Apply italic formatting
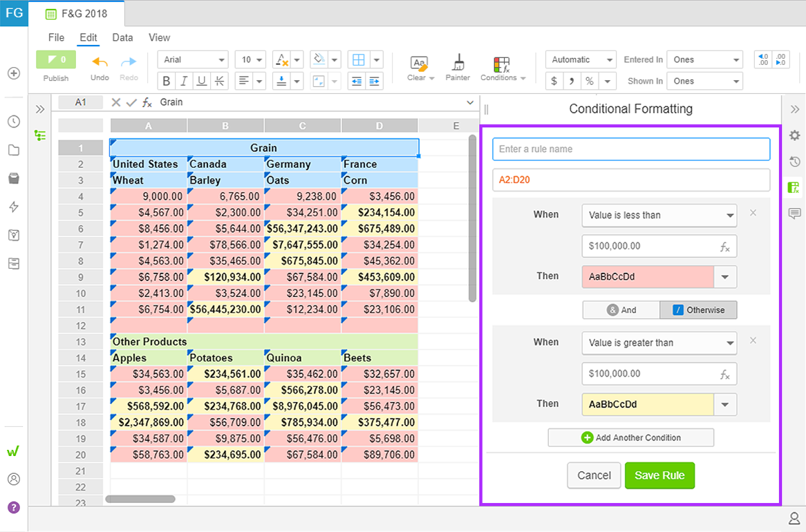Screen dimensions: 806x532 [x=183, y=81]
